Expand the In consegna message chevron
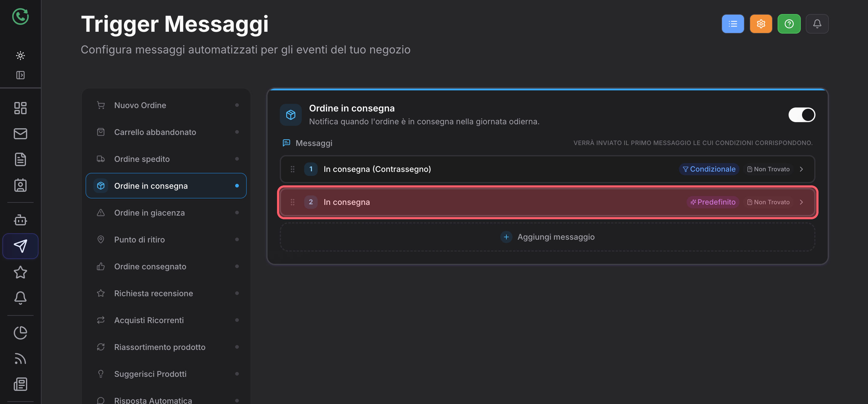The width and height of the screenshot is (868, 404). [801, 202]
